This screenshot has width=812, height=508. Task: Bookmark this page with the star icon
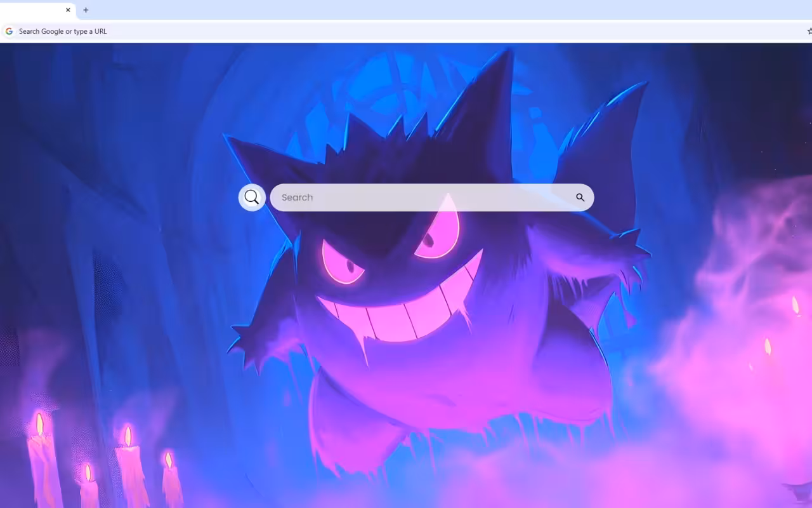pos(809,31)
